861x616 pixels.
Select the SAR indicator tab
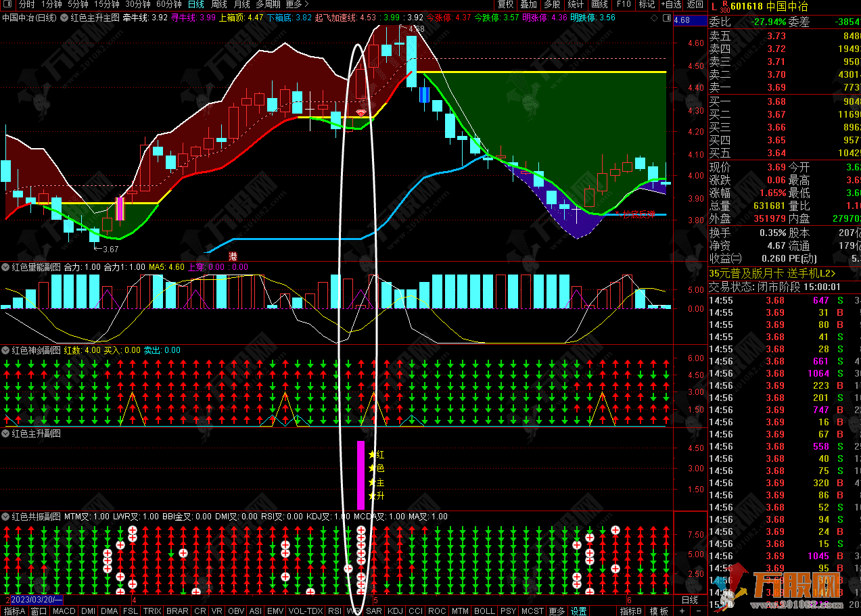point(373,611)
